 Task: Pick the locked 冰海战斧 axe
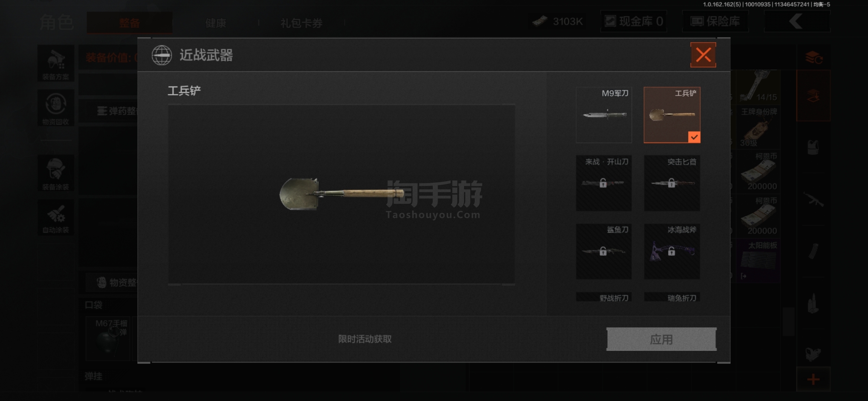pos(672,251)
